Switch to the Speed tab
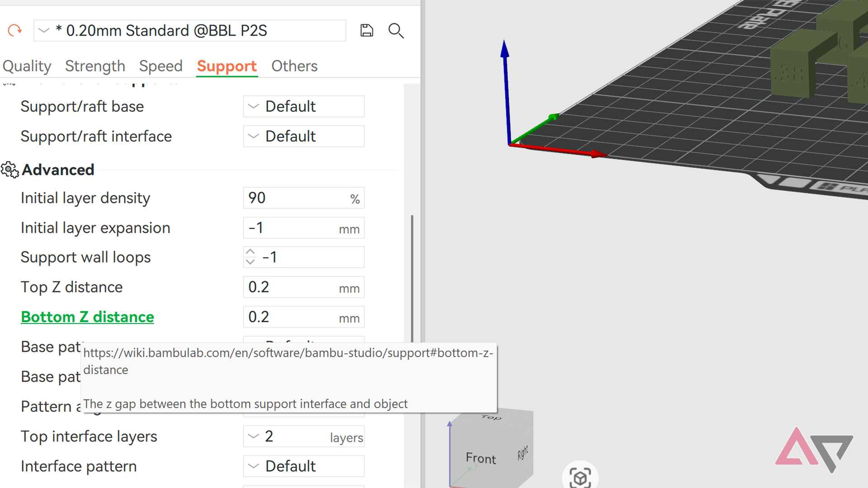This screenshot has width=868, height=488. pos(160,66)
